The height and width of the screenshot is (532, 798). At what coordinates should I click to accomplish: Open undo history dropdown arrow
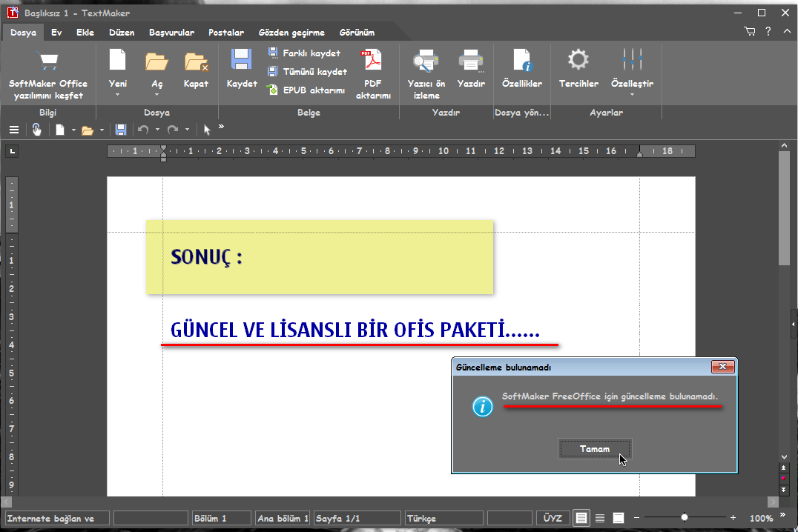pyautogui.click(x=157, y=130)
